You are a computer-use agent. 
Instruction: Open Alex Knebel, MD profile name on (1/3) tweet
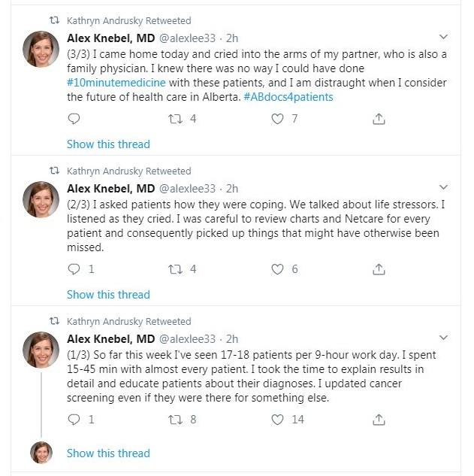point(110,338)
